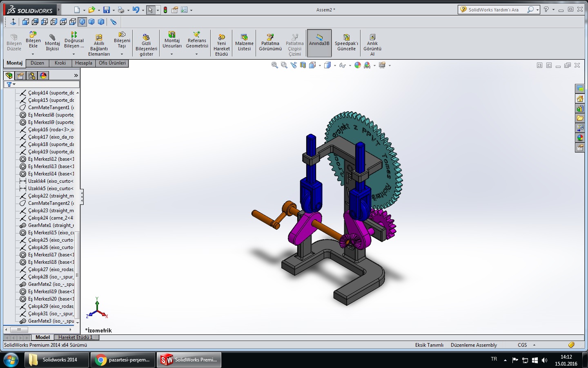Expand the Montaj Unsurları dropdown arrow
The image size is (588, 368).
172,54
